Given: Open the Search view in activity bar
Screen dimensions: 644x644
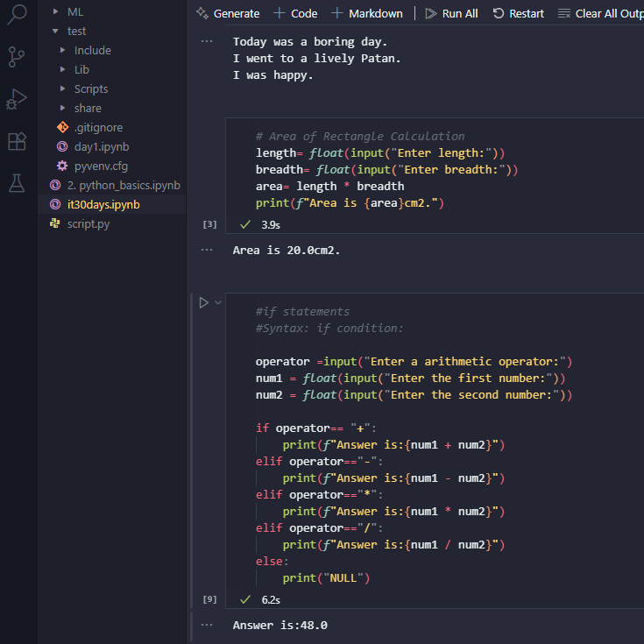Looking at the screenshot, I should point(17,15).
